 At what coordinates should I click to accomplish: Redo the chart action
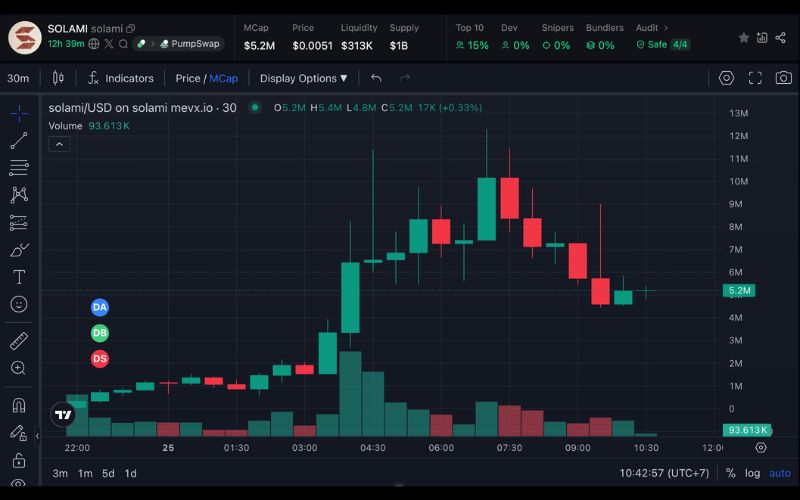coord(405,78)
